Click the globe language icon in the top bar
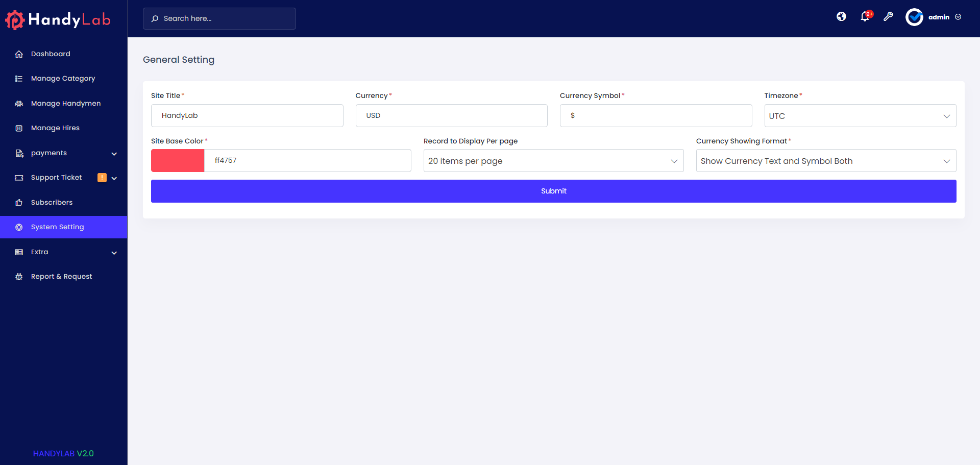Viewport: 980px width, 465px height. [841, 16]
